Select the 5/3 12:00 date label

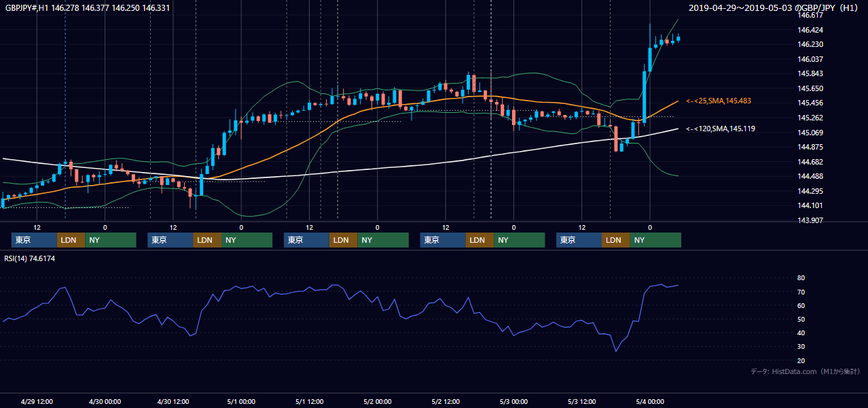581,401
